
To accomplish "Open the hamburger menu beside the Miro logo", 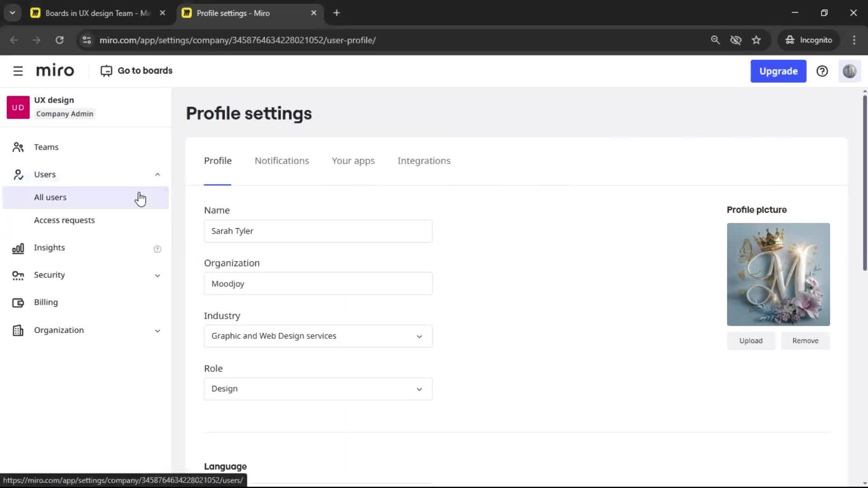I will tap(18, 71).
